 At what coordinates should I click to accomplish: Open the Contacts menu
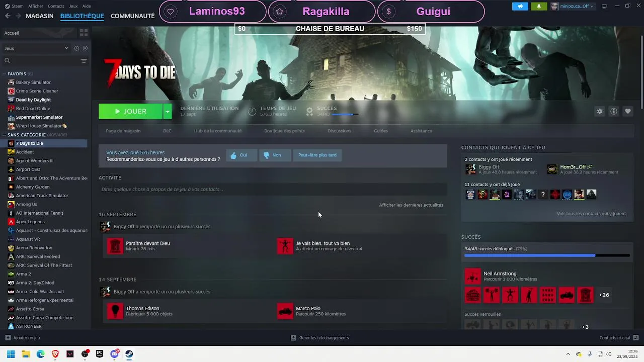coord(56,6)
